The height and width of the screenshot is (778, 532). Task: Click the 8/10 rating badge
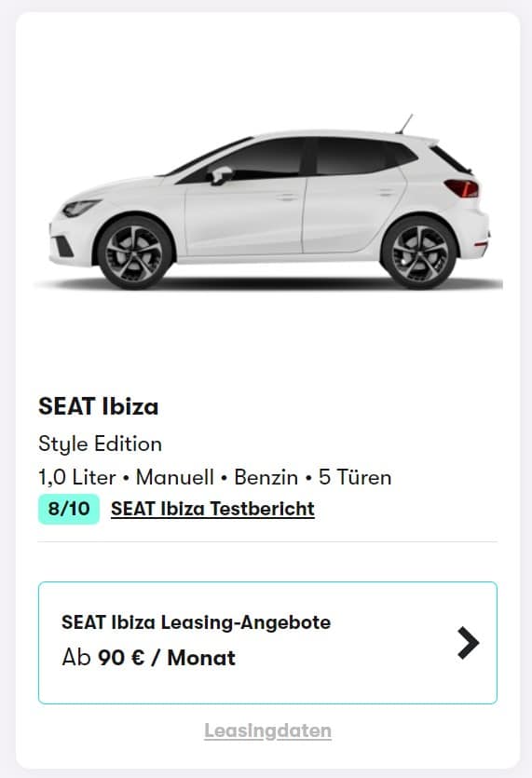point(69,509)
